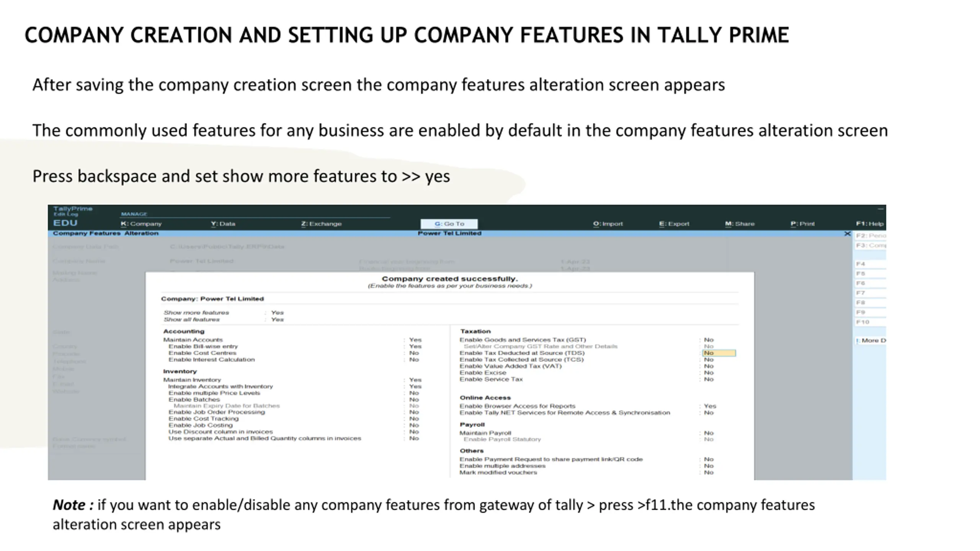
Task: Toggle Enable Bill-wise entry value
Action: click(415, 346)
